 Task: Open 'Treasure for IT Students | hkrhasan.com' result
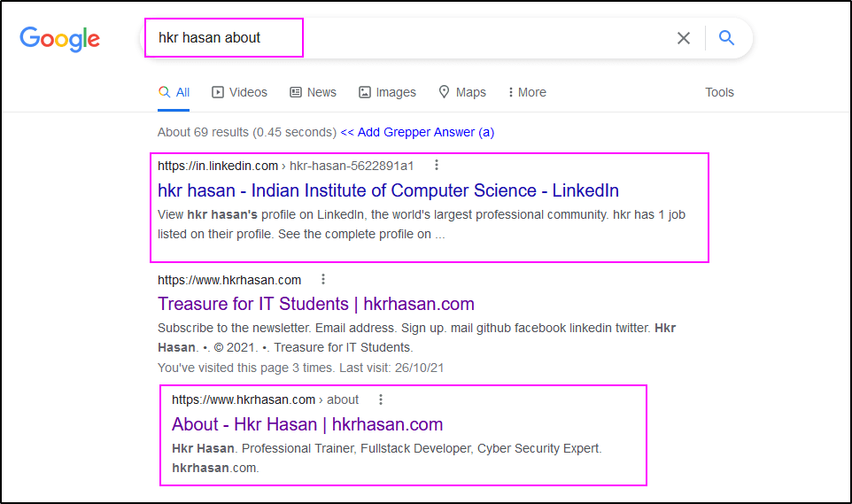click(x=315, y=304)
